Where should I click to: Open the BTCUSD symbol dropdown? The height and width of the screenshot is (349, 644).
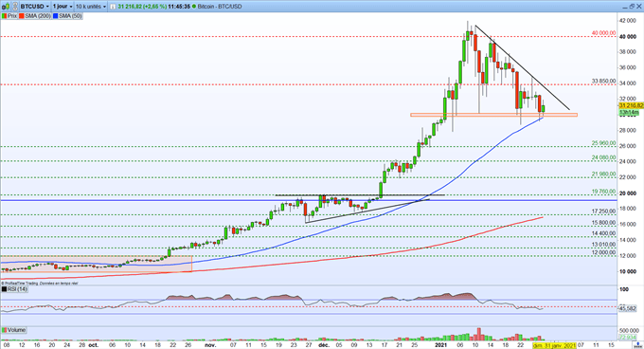click(x=35, y=7)
